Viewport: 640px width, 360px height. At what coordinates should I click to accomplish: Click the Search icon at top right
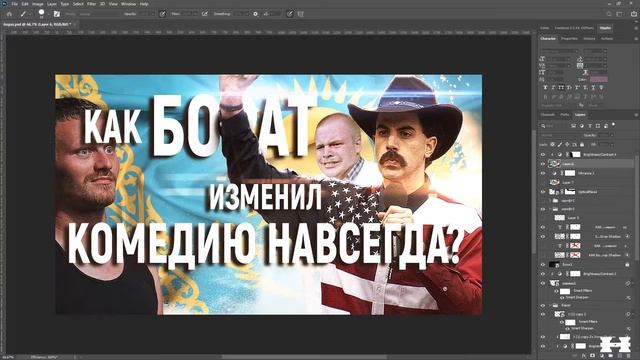point(609,13)
